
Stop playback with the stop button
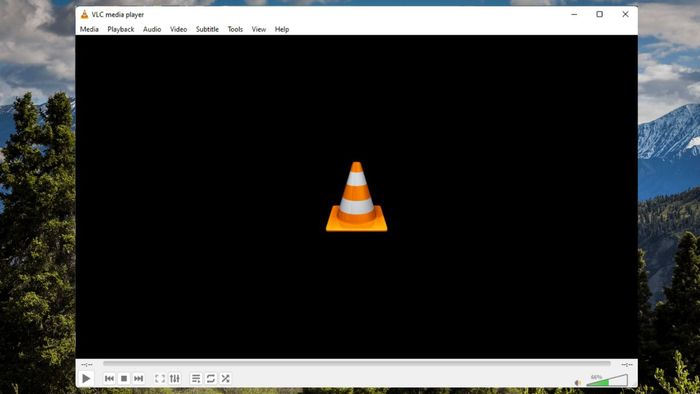coord(124,378)
